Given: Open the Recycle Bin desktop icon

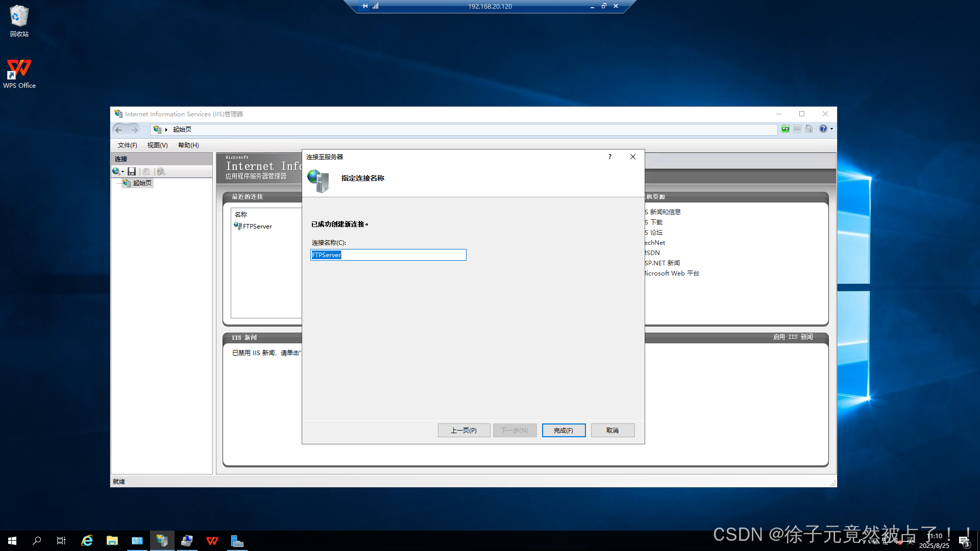Looking at the screenshot, I should [x=19, y=21].
